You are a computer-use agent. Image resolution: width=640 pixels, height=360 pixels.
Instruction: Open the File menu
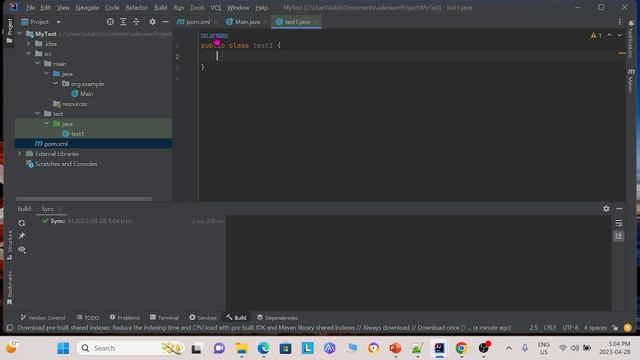click(30, 7)
